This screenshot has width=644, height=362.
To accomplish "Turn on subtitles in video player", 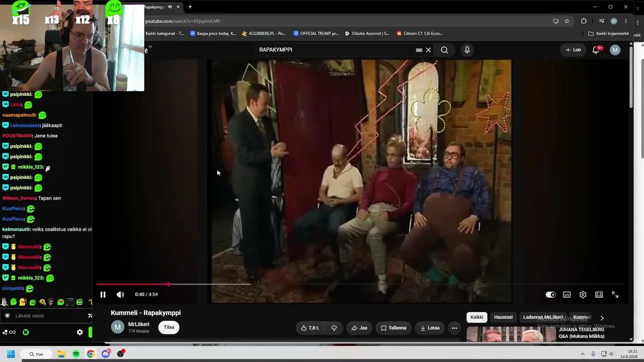I will (x=567, y=295).
